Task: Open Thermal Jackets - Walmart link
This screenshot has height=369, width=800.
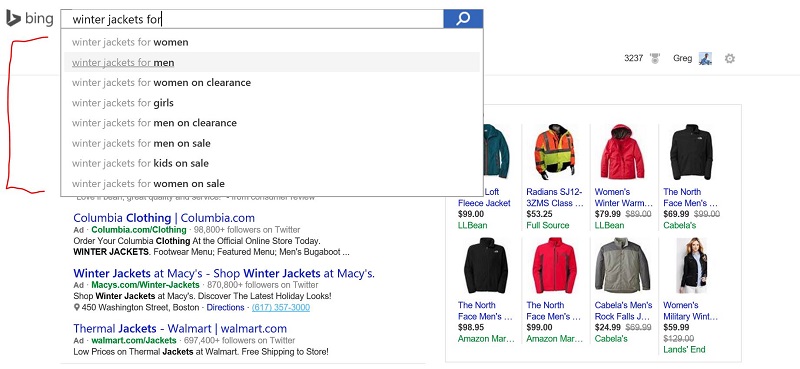Action: tap(180, 329)
